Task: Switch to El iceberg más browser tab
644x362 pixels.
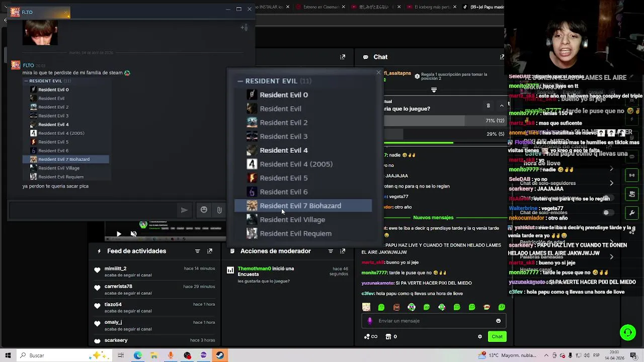Action: coord(431,7)
